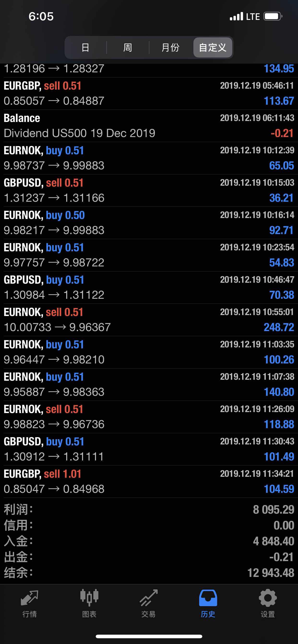Tap the cellular signal bars icon
The width and height of the screenshot is (298, 644).
point(236,17)
